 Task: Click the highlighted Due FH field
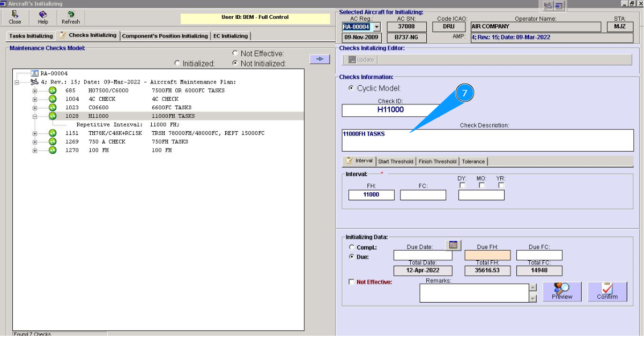(x=487, y=255)
